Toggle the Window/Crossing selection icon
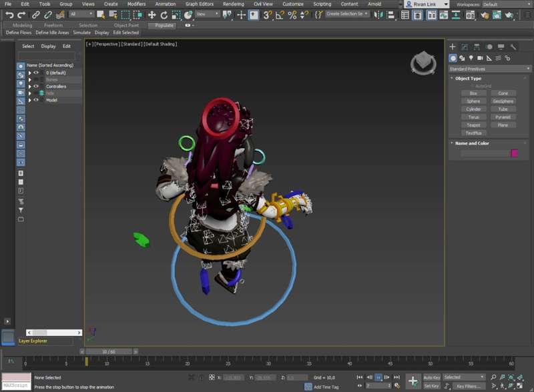 [138, 15]
